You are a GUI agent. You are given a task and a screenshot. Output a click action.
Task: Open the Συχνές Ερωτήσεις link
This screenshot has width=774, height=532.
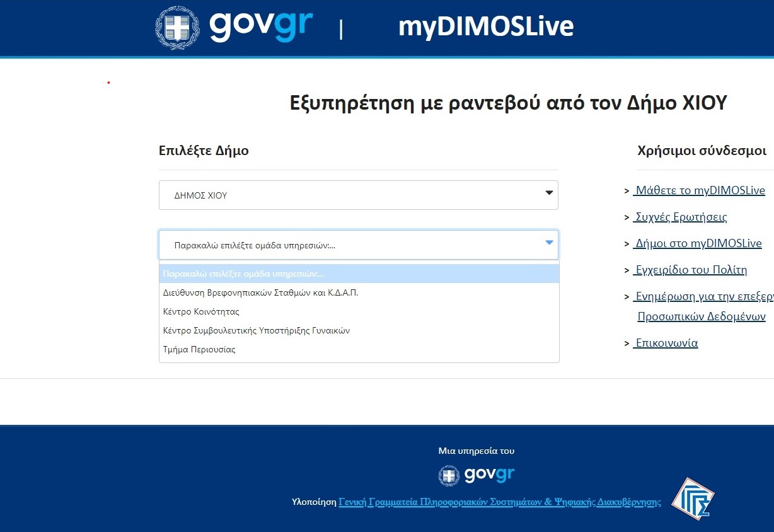pos(680,217)
